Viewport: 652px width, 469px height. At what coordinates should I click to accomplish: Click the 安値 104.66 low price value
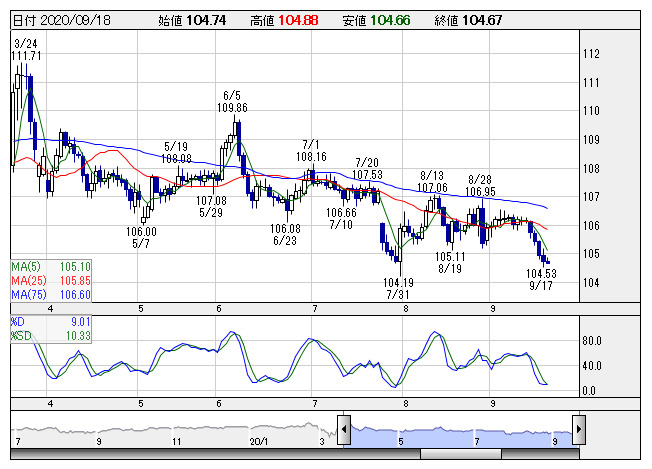[x=390, y=20]
